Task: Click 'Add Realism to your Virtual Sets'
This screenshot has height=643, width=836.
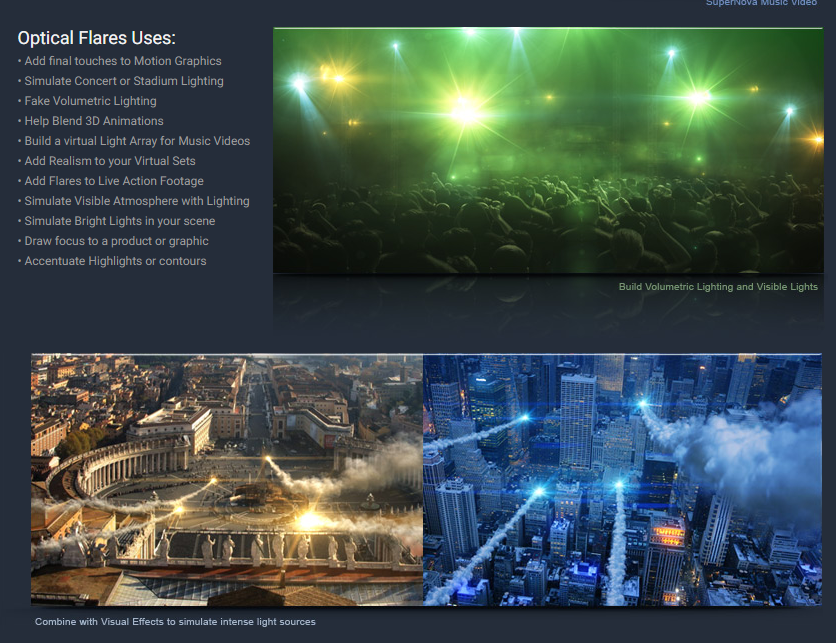Action: pos(110,161)
